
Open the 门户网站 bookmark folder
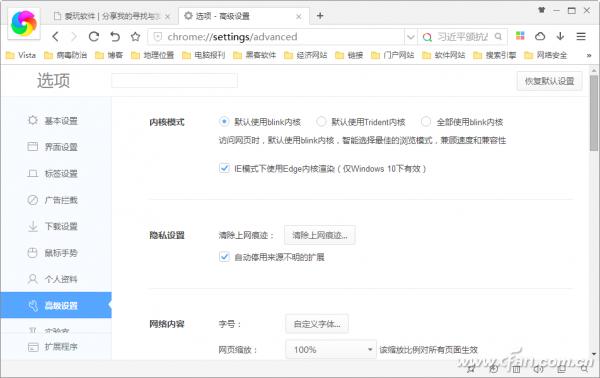[393, 55]
